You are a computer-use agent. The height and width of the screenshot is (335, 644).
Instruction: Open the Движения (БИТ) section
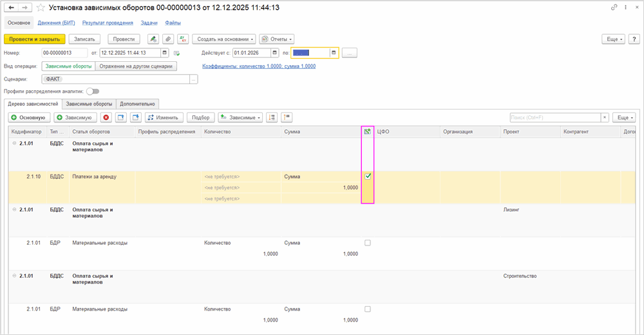point(56,23)
